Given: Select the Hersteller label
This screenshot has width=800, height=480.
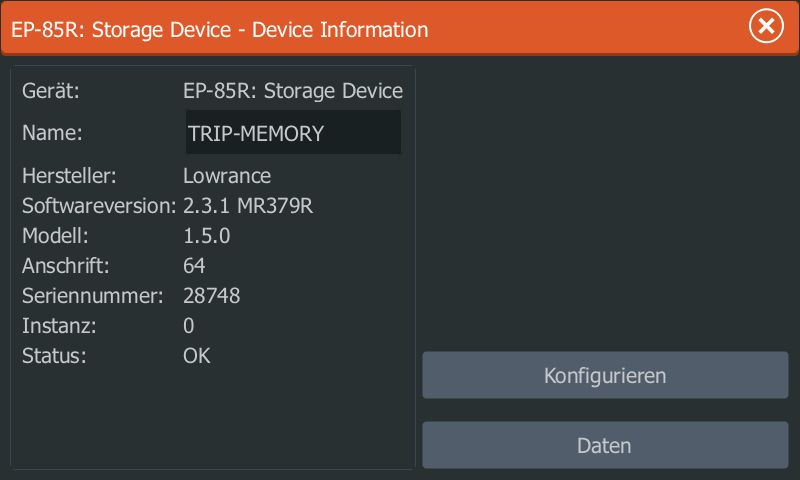Looking at the screenshot, I should (x=69, y=176).
